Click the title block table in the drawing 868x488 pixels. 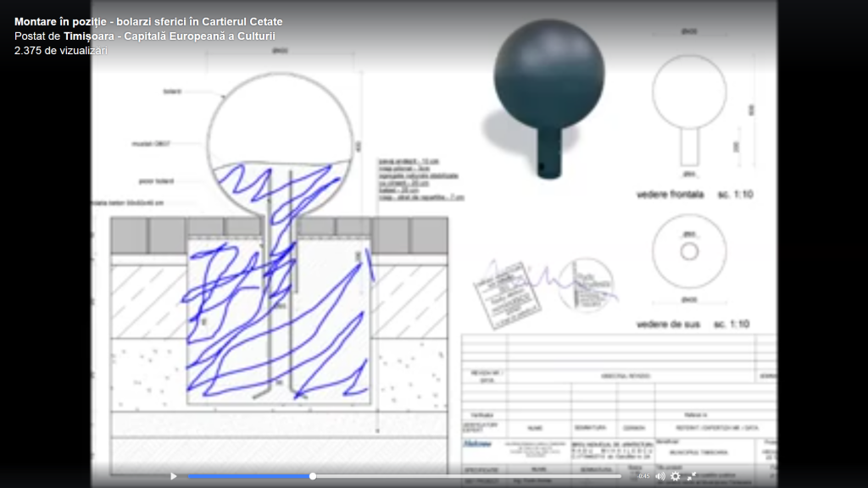617,407
